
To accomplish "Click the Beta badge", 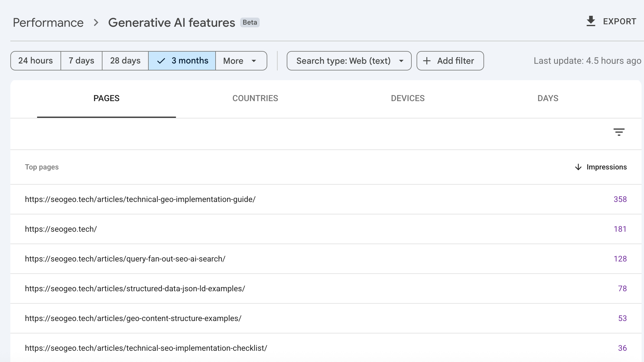I will (250, 22).
